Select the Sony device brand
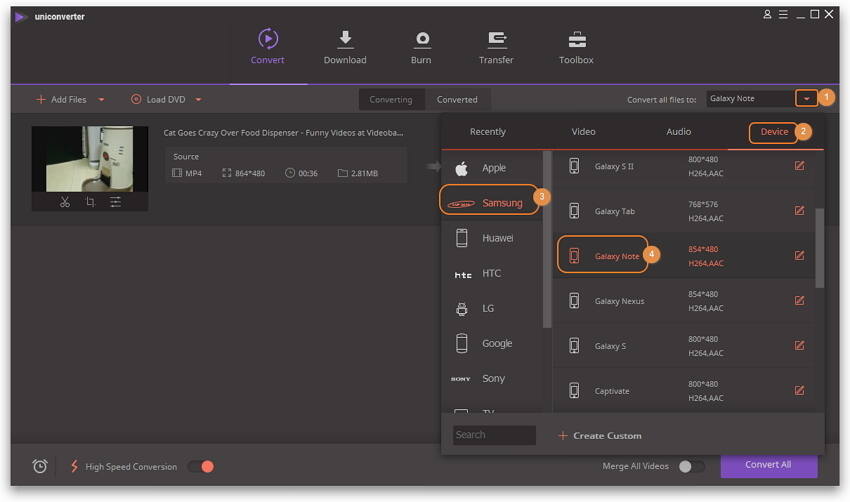Screen dimensions: 850x502 tap(492, 378)
